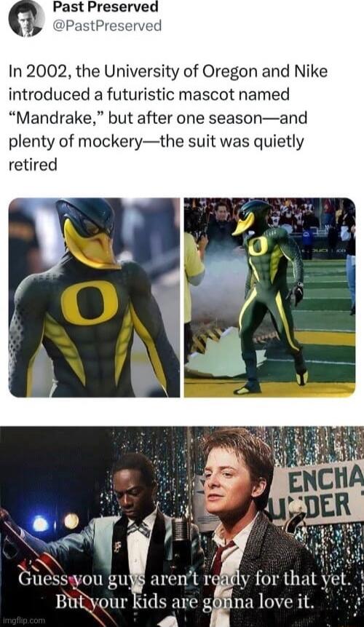The height and width of the screenshot is (627, 364).
Task: Click the subtitle 'But your kids are gonna love it'
Action: tap(183, 610)
